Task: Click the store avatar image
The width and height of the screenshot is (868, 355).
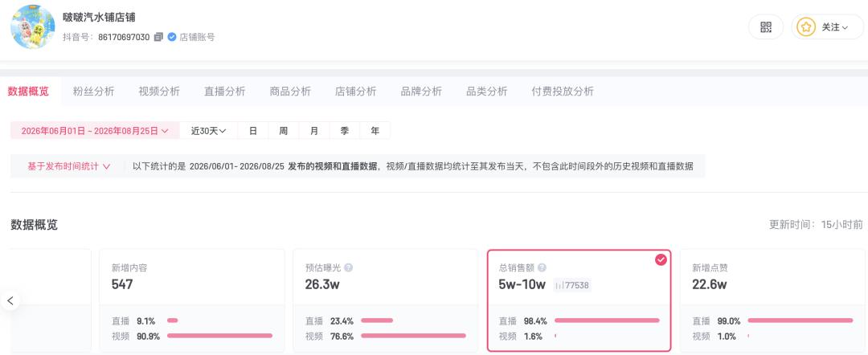Action: [33, 27]
